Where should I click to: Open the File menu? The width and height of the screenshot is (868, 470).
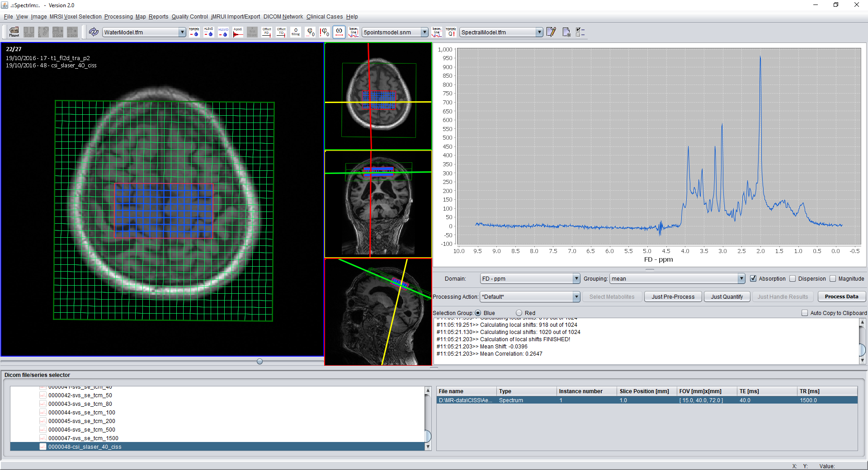(x=8, y=17)
